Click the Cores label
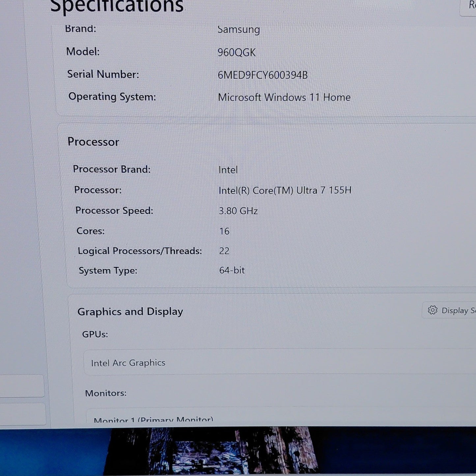The height and width of the screenshot is (476, 476). click(91, 231)
